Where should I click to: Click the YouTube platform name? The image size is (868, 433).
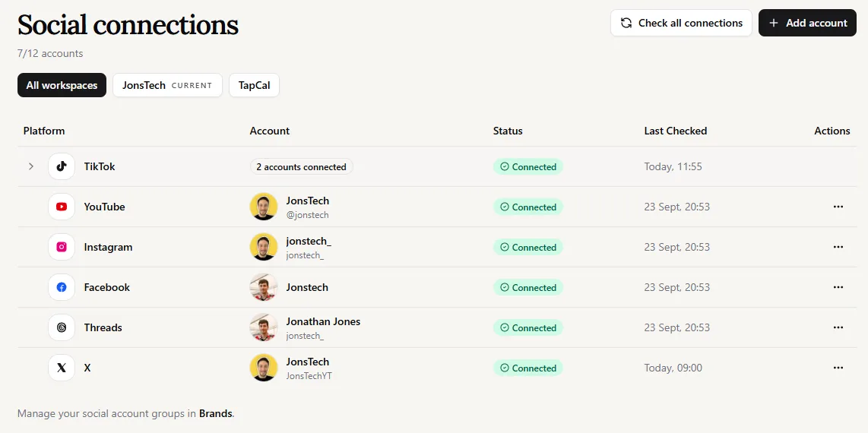click(105, 207)
